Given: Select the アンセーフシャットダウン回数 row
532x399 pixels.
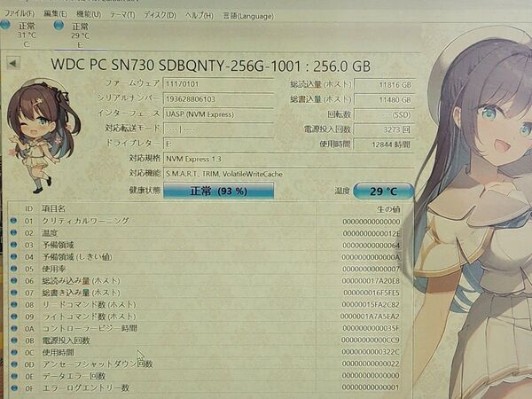Looking at the screenshot, I should [206, 364].
